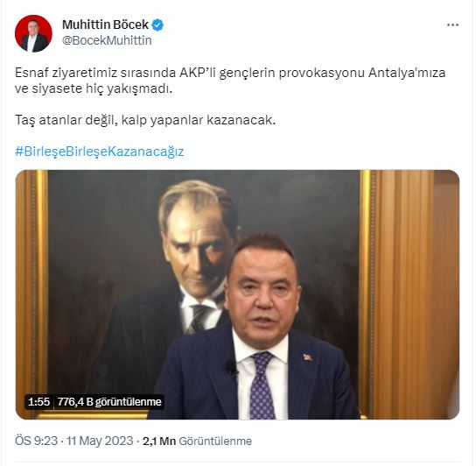476x466 pixels.
Task: Open the 2,1 Mn Görüntülenme view count
Action: [x=198, y=441]
